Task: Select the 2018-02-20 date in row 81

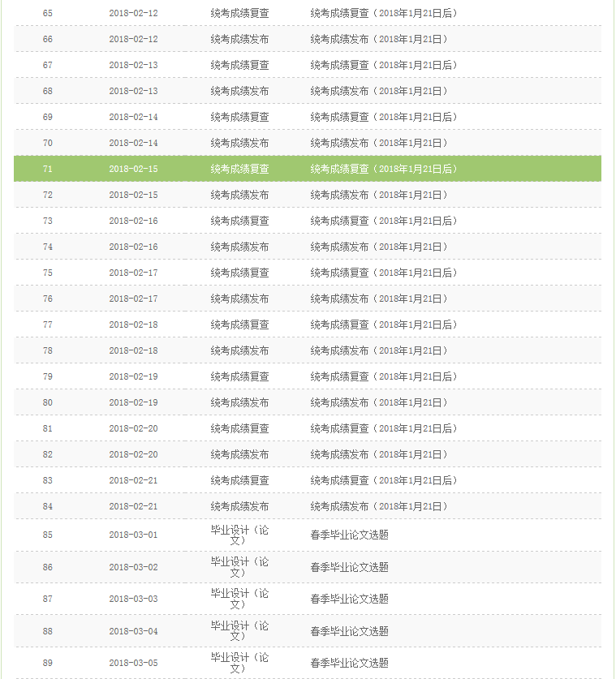Action: [133, 428]
